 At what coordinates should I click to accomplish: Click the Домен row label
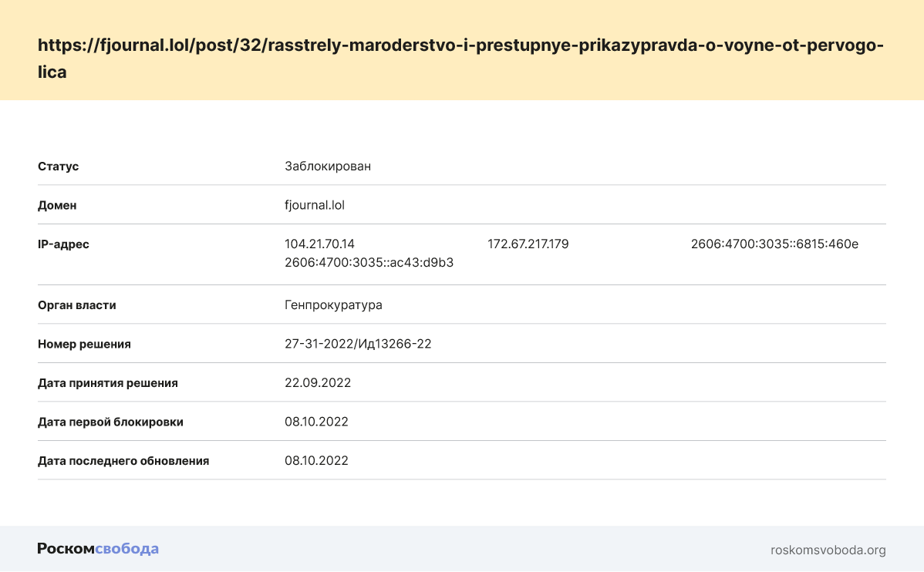pyautogui.click(x=57, y=205)
